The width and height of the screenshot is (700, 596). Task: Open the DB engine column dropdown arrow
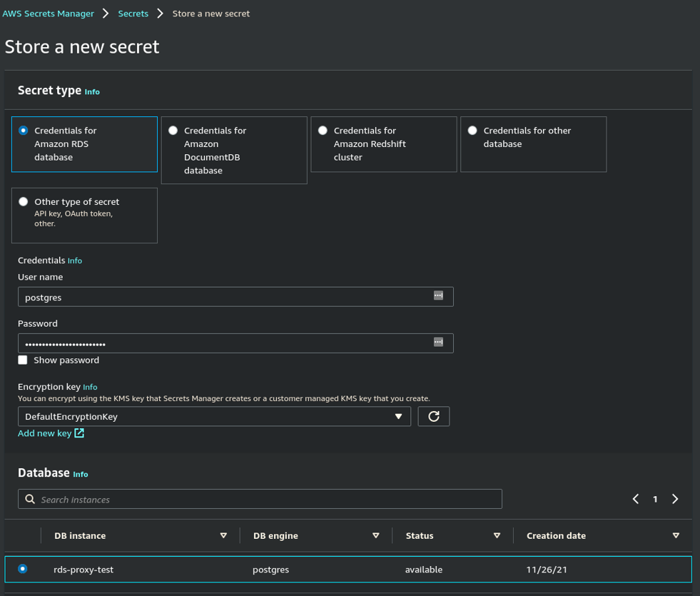375,535
